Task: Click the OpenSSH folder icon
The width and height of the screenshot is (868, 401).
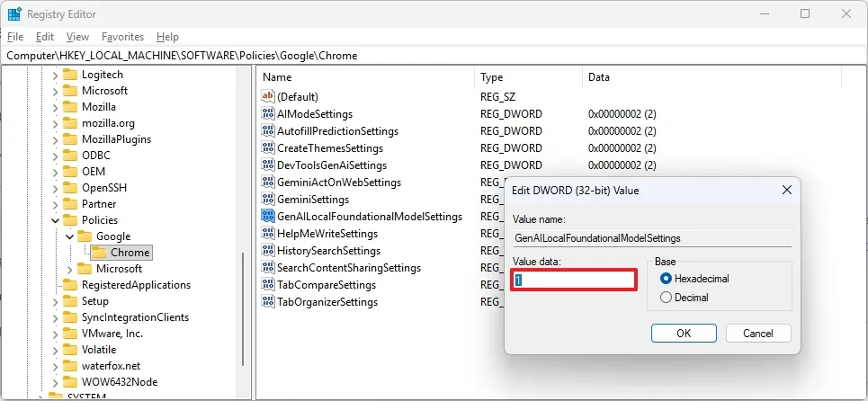Action: coord(70,188)
